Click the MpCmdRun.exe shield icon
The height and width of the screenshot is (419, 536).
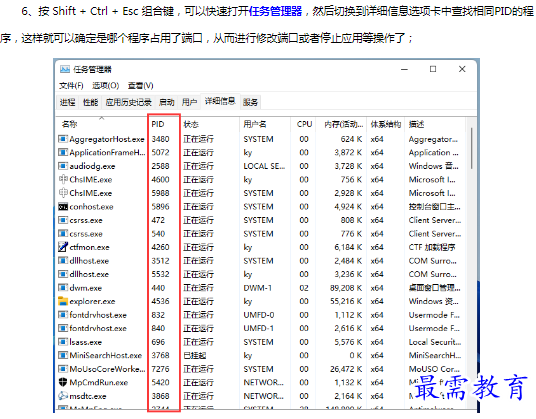click(63, 382)
